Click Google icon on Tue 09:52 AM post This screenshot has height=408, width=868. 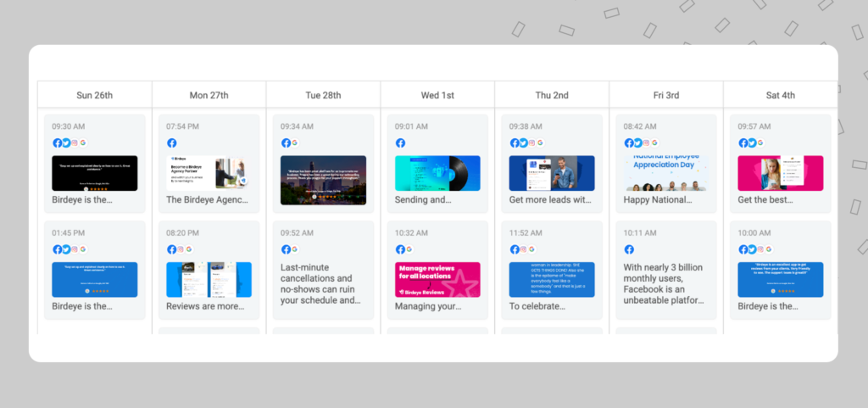pos(294,249)
